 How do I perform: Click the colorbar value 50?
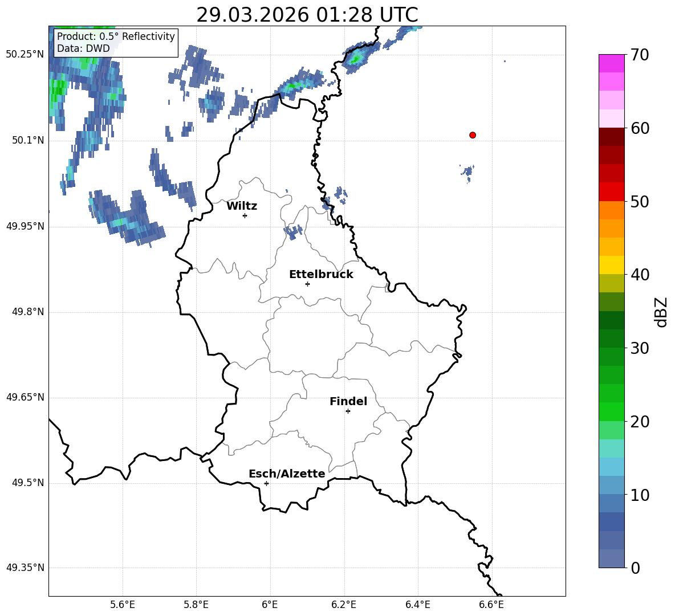point(640,202)
